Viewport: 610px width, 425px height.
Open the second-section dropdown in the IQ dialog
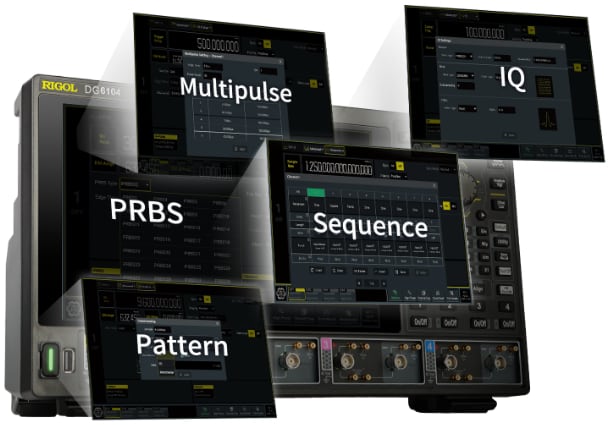[465, 76]
